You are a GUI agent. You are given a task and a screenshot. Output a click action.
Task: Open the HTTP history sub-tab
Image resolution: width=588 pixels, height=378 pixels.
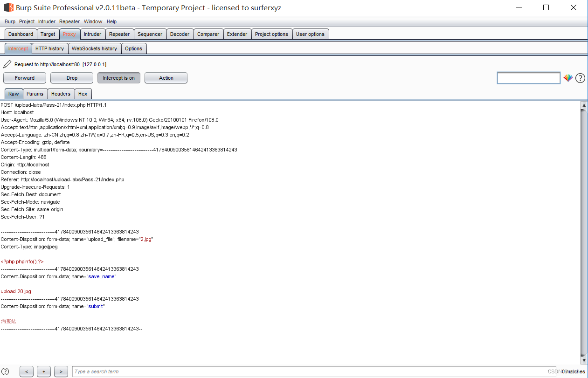click(49, 48)
